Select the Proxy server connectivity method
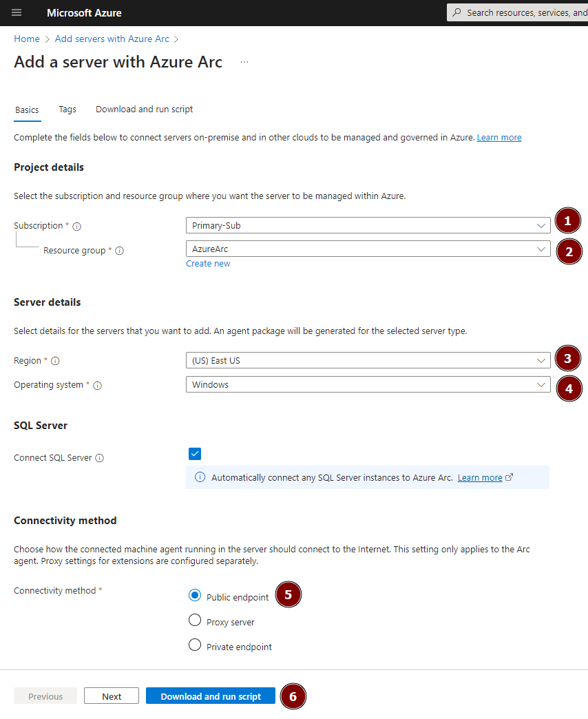588x719 pixels. (194, 620)
